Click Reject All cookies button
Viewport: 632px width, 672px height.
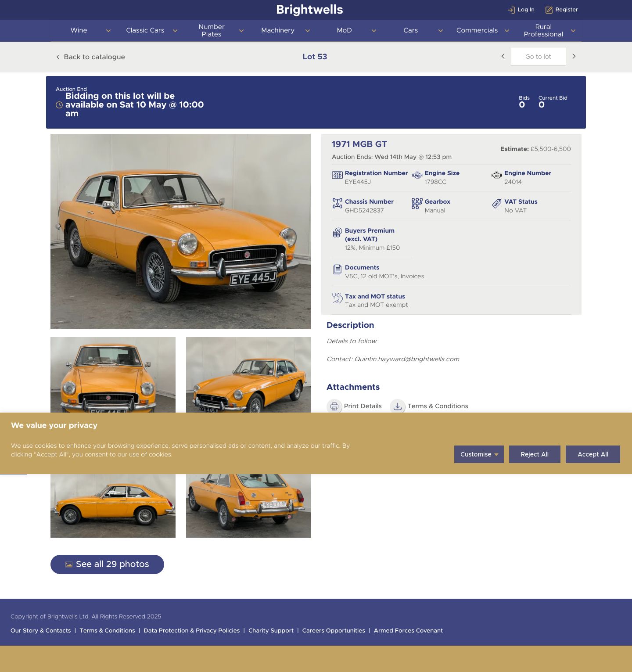click(535, 454)
